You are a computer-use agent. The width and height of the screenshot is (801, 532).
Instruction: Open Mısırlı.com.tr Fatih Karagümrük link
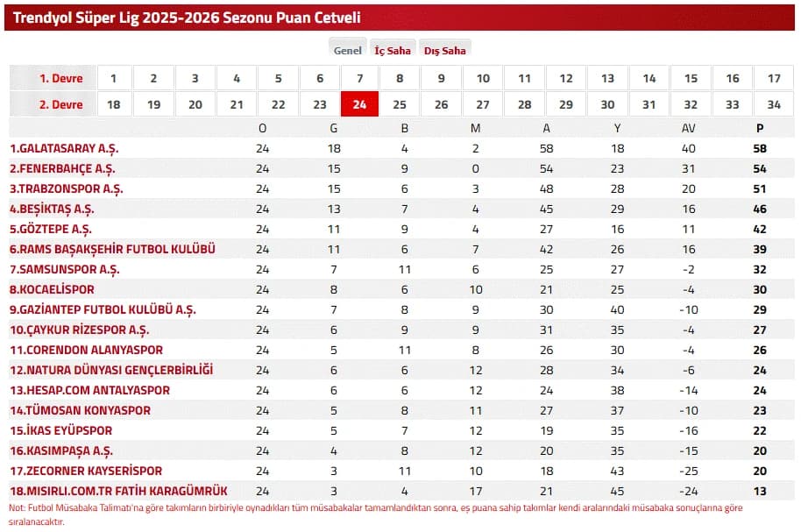coord(118,491)
